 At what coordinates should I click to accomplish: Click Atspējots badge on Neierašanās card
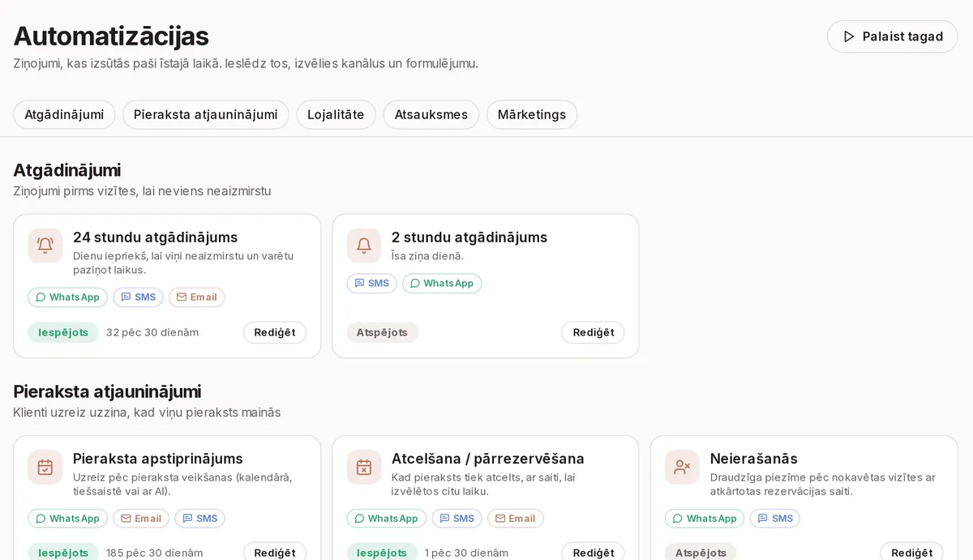coord(701,553)
